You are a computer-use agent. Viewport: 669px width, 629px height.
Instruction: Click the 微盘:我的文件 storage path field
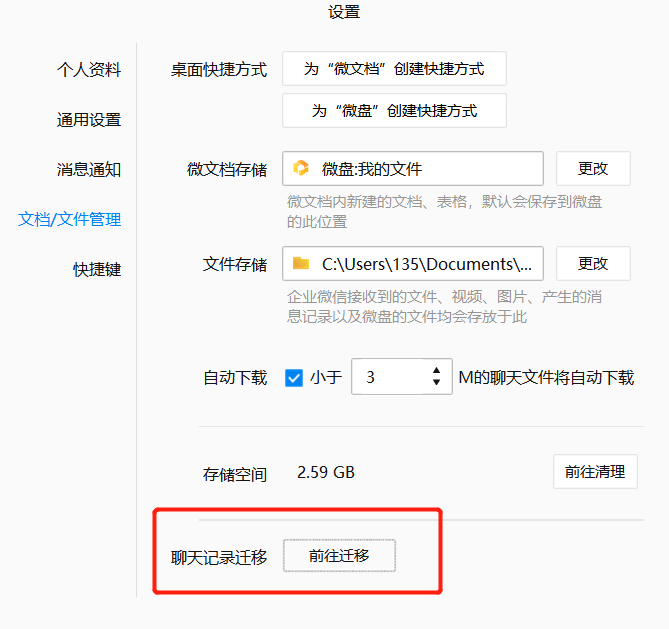click(413, 169)
